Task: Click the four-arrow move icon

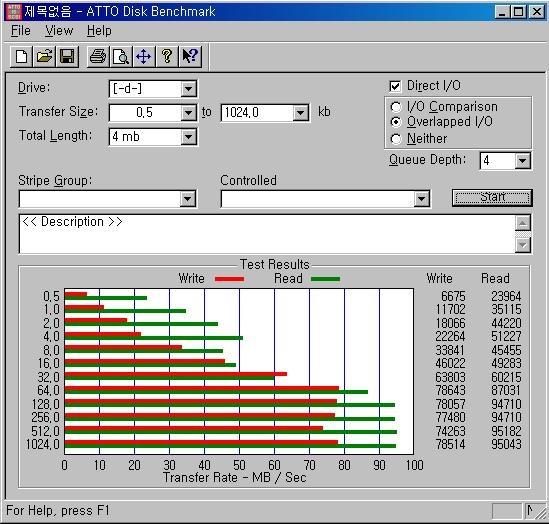Action: pos(144,57)
